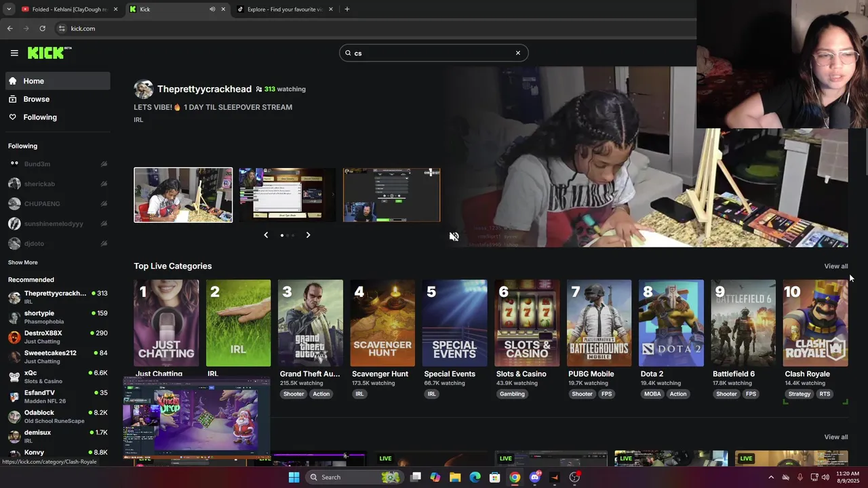The image size is (868, 488).
Task: Open the Battlefield 6 category card
Action: point(743,323)
